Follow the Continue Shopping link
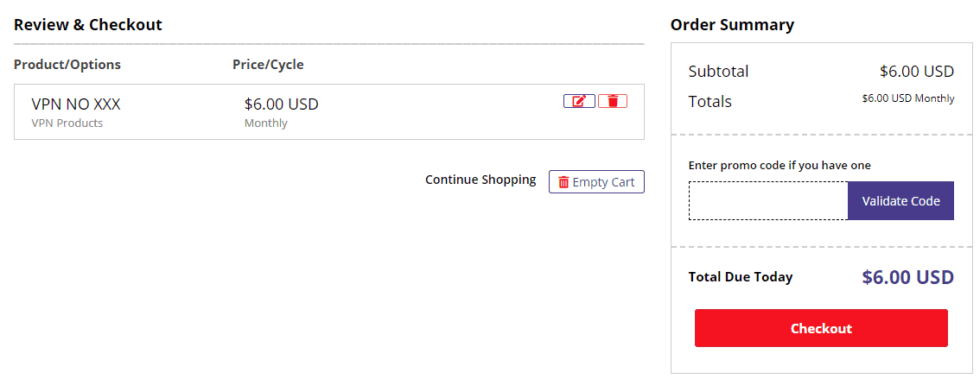The width and height of the screenshot is (980, 379). click(x=480, y=180)
